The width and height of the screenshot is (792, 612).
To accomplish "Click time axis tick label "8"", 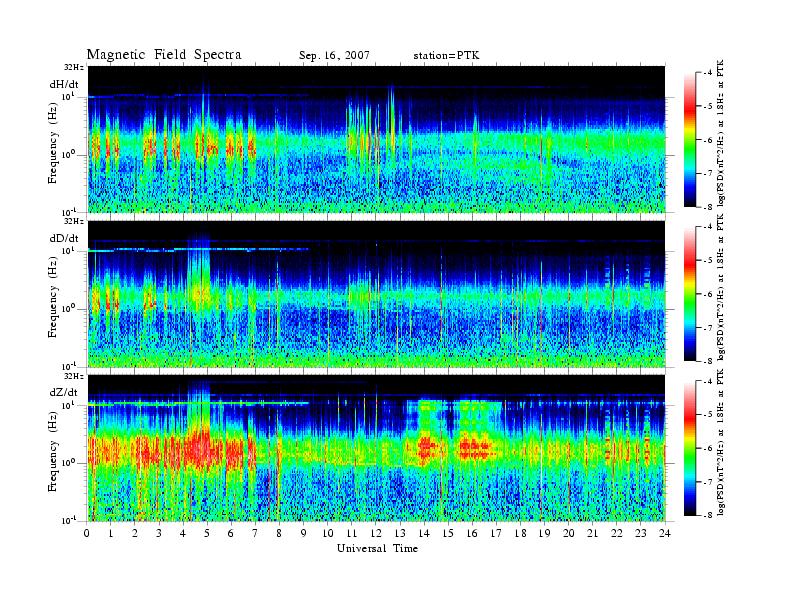I will point(279,533).
